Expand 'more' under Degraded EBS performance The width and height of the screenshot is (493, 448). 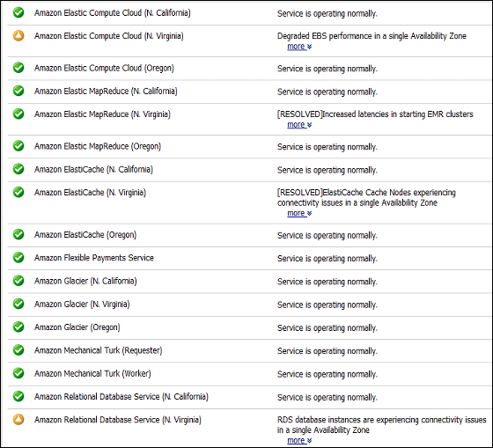point(299,47)
